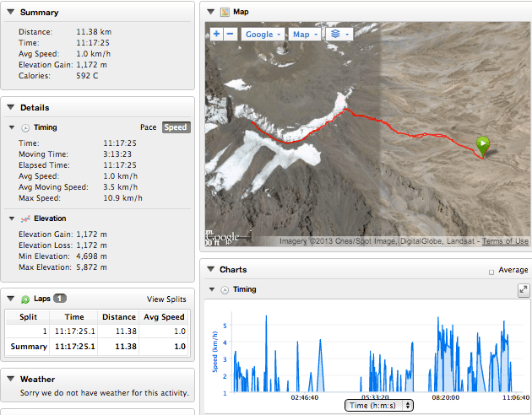Open the View Splits link
Viewport: 532px width, 415px height.
click(x=166, y=299)
